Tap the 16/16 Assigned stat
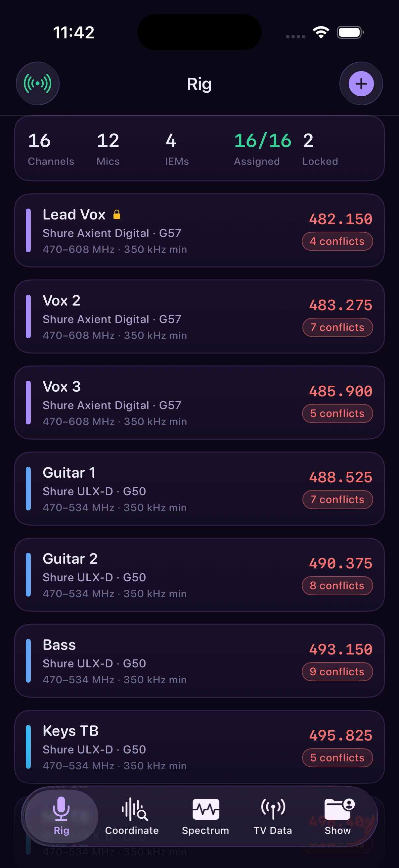 click(262, 149)
